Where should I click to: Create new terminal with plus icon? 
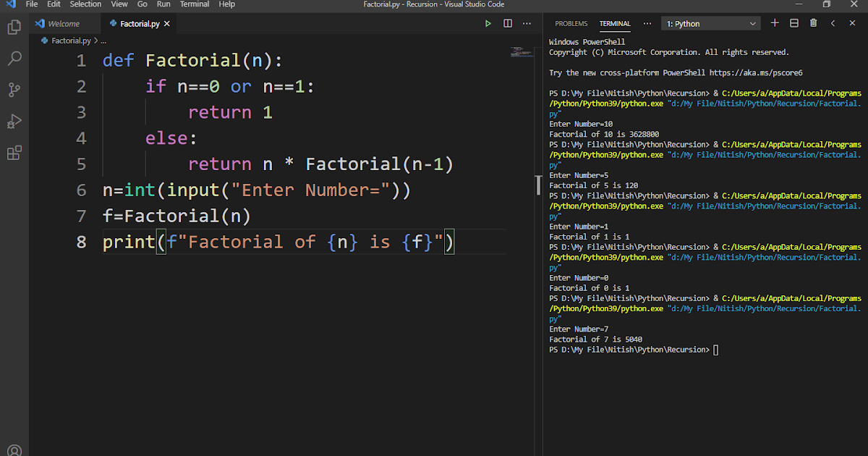(775, 23)
